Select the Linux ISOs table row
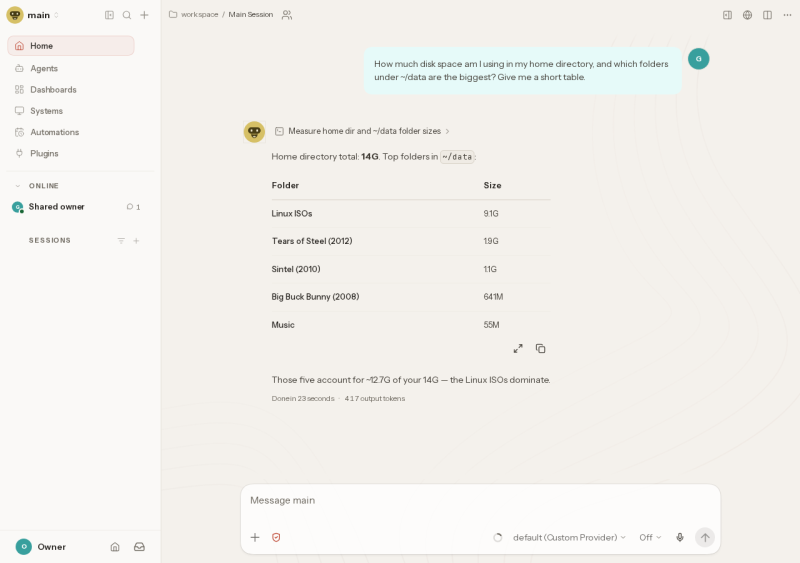This screenshot has width=800, height=563. pos(411,213)
